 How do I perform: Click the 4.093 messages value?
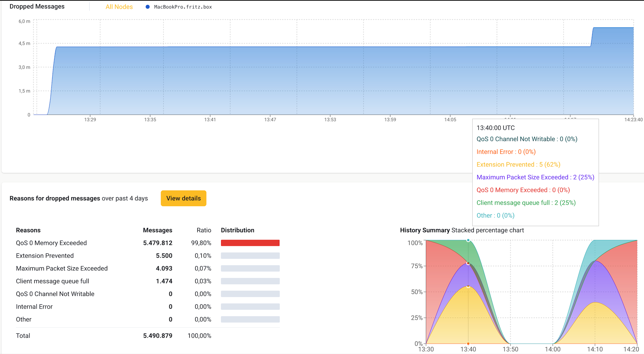164,268
